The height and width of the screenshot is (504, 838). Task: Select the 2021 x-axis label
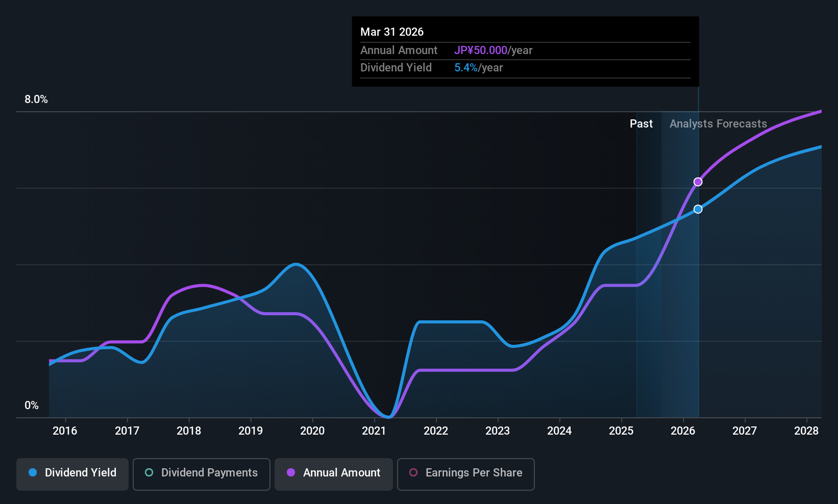coord(374,431)
